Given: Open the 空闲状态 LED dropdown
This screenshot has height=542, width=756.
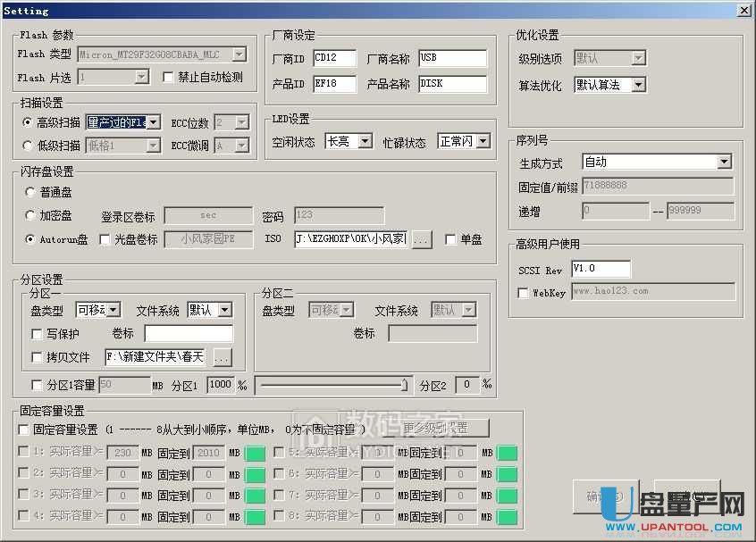Looking at the screenshot, I should tap(364, 140).
